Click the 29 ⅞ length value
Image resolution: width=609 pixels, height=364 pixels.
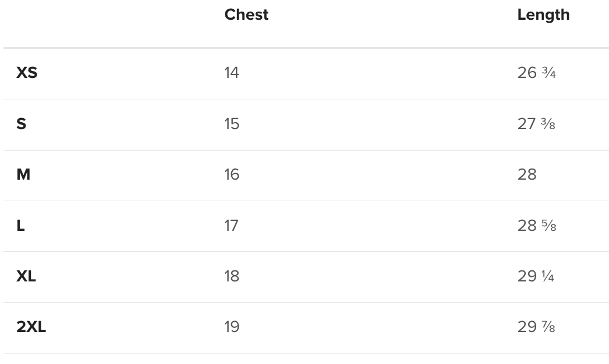[536, 327]
